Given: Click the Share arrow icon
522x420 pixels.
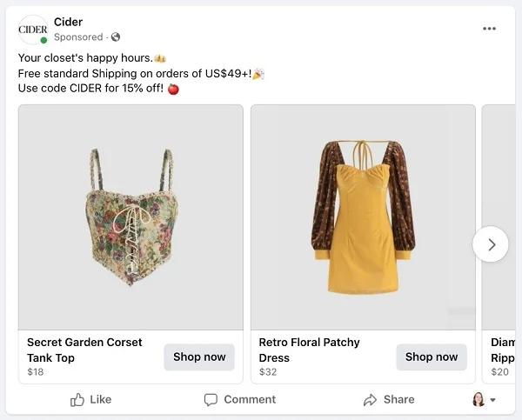Looking at the screenshot, I should pyautogui.click(x=370, y=400).
